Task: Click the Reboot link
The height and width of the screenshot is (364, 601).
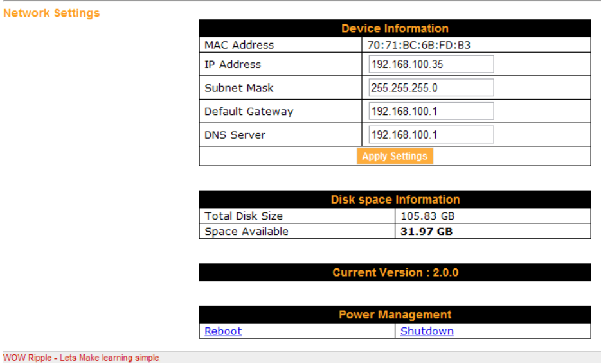Action: click(x=223, y=331)
